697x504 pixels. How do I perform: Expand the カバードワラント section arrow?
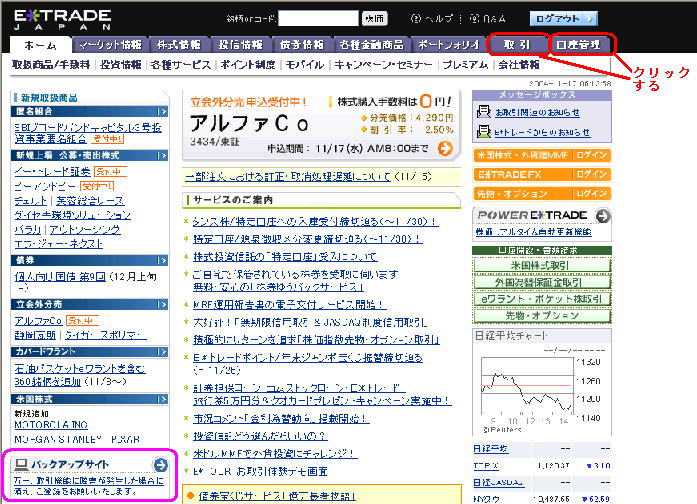[162, 352]
